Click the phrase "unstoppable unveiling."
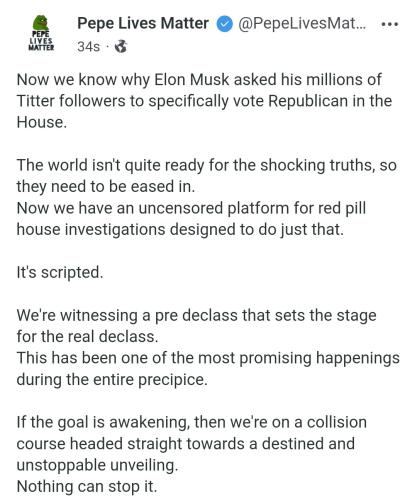Image resolution: width=417 pixels, height=500 pixels. pyautogui.click(x=97, y=465)
